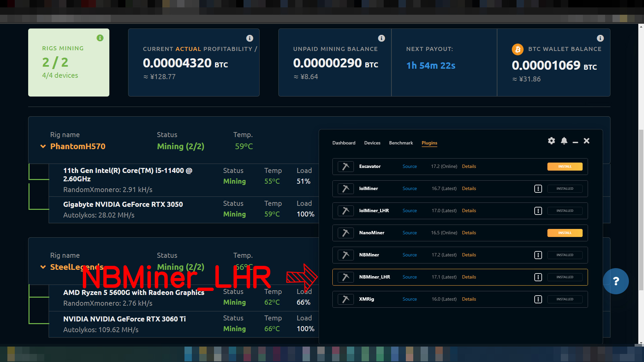Select the RTX 3060 Ti device row

point(184,324)
